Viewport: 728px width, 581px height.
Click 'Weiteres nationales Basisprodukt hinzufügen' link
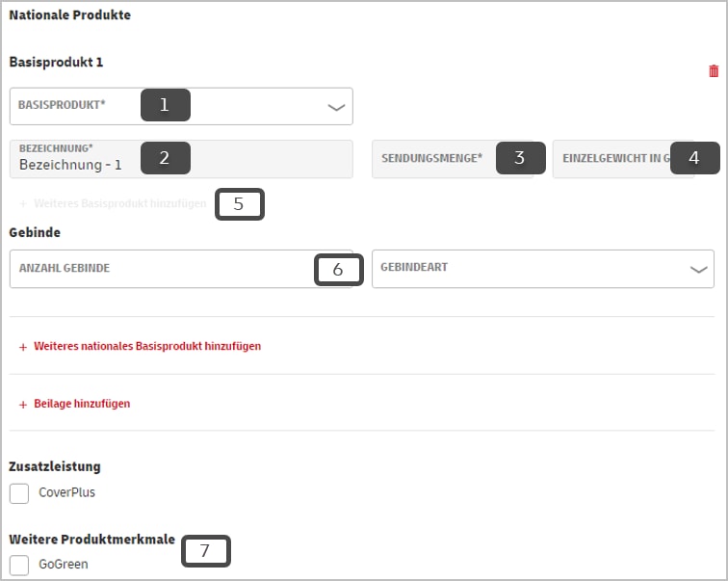click(146, 346)
